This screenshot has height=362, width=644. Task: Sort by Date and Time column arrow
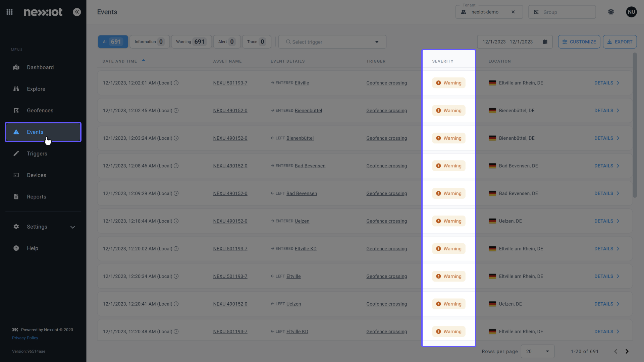click(x=144, y=61)
